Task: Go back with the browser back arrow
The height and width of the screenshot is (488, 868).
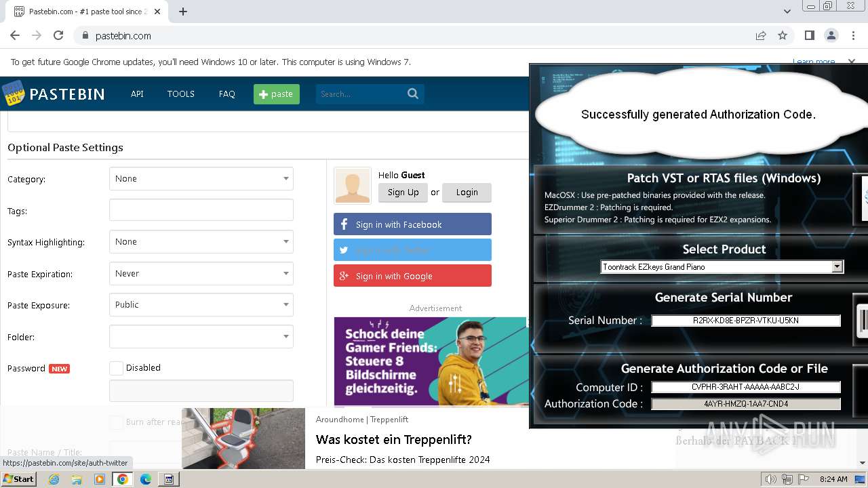Action: tap(15, 35)
